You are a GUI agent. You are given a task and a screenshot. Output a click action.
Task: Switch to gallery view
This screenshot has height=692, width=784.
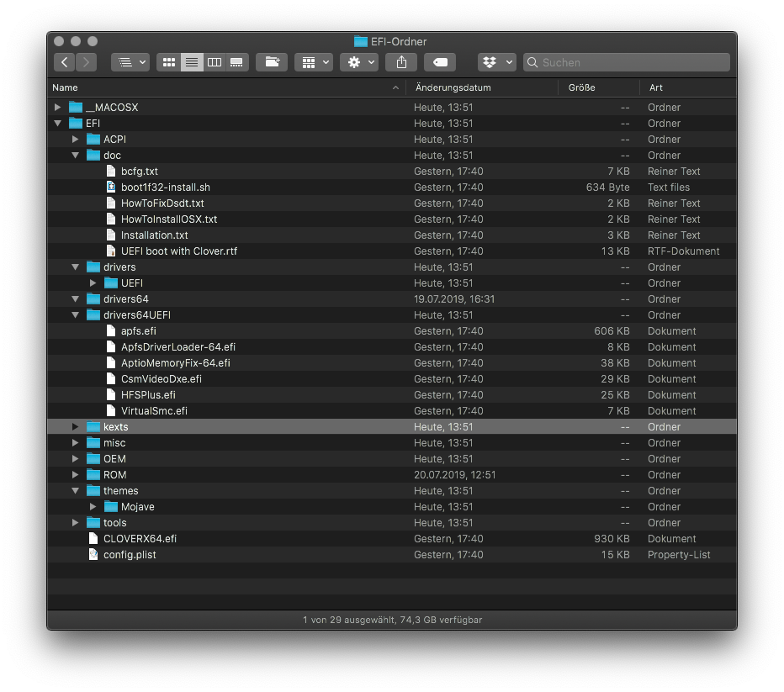(x=237, y=62)
